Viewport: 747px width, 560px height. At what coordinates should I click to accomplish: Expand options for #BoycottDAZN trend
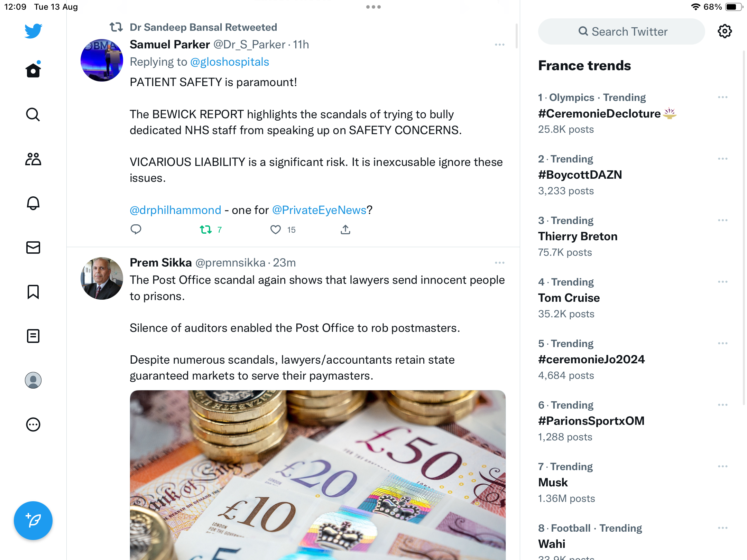tap(723, 159)
